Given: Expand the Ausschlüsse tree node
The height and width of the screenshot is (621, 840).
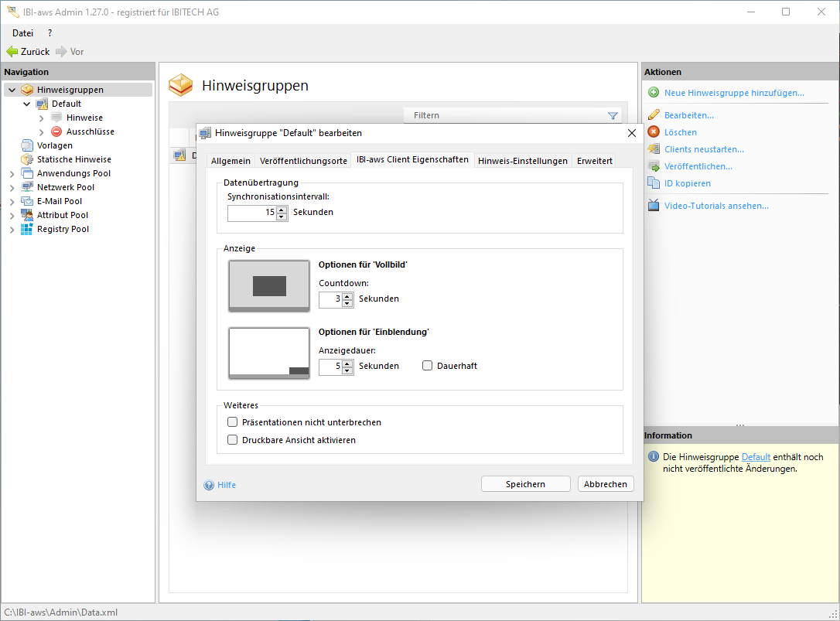Looking at the screenshot, I should (x=41, y=132).
